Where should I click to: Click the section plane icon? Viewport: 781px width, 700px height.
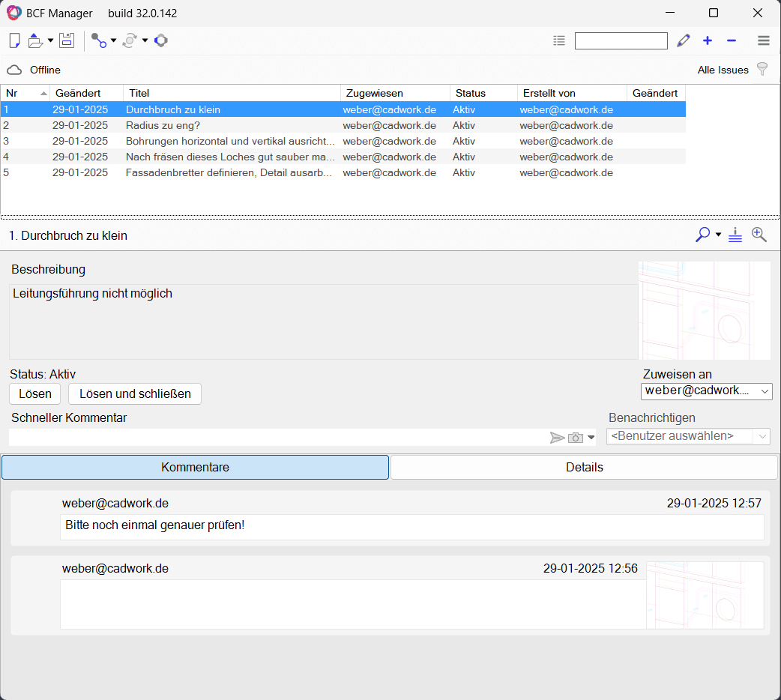click(x=735, y=235)
